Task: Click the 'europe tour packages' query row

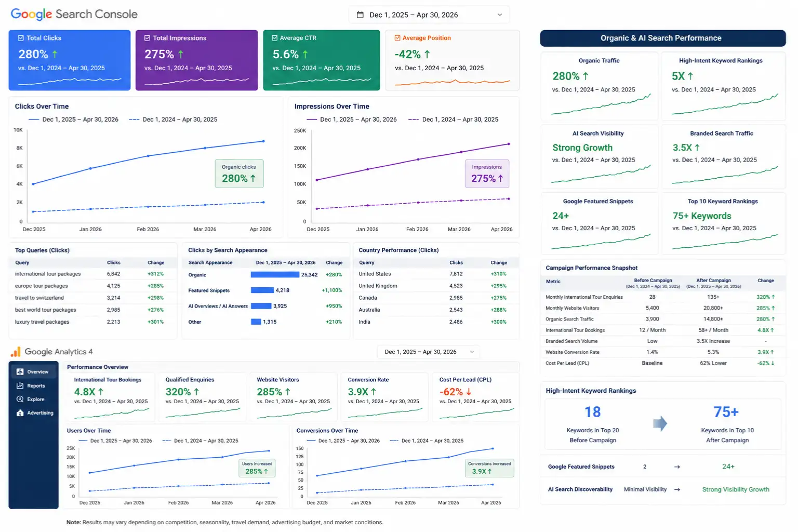Action: [x=93, y=286]
